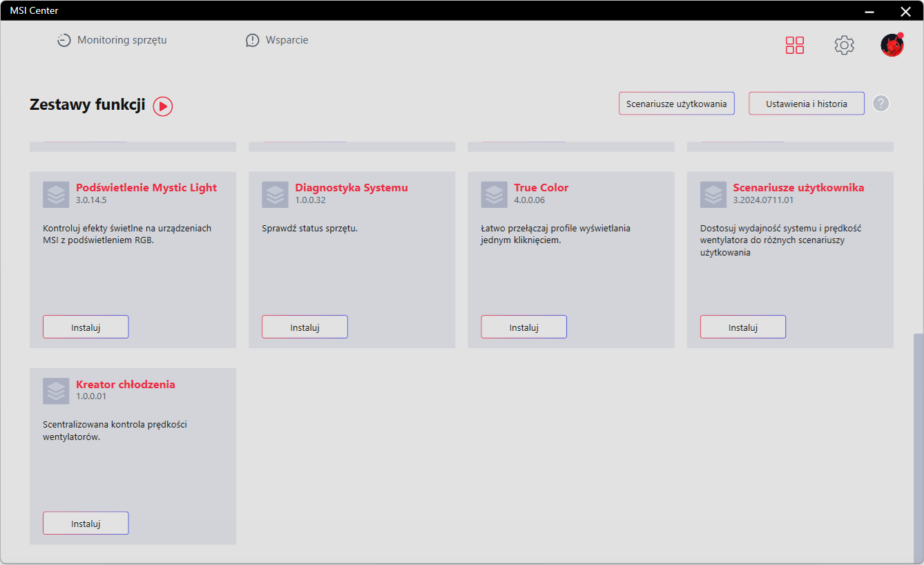Open the Monitoring sprzętu tab
The image size is (924, 565).
click(112, 40)
